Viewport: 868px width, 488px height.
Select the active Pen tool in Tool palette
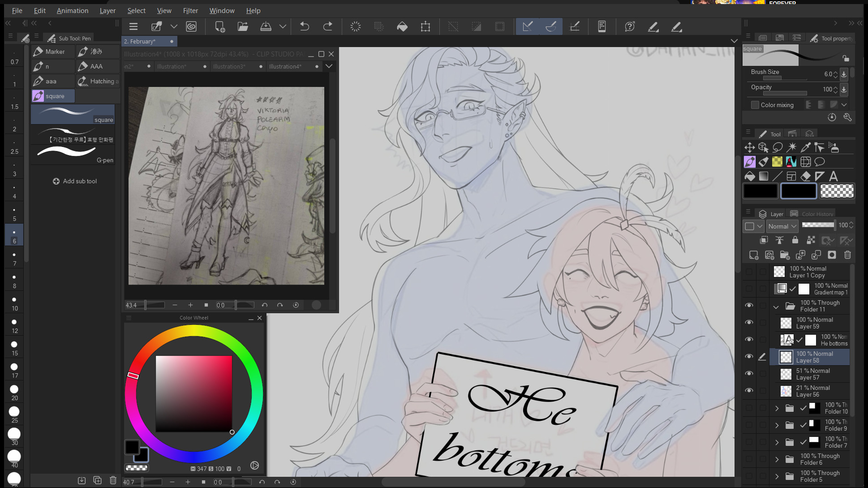749,162
